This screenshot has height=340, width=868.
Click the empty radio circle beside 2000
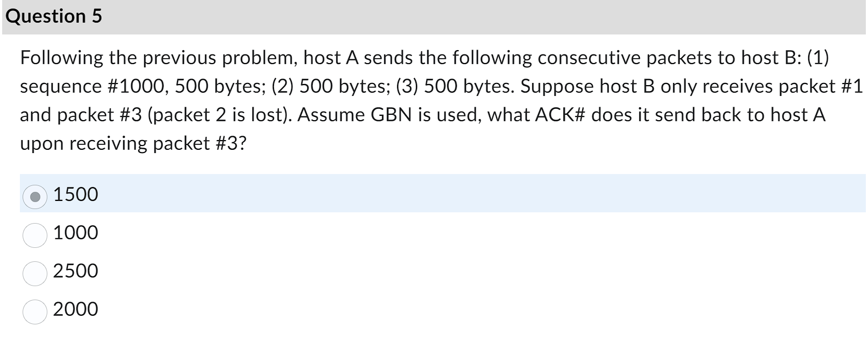(x=34, y=310)
